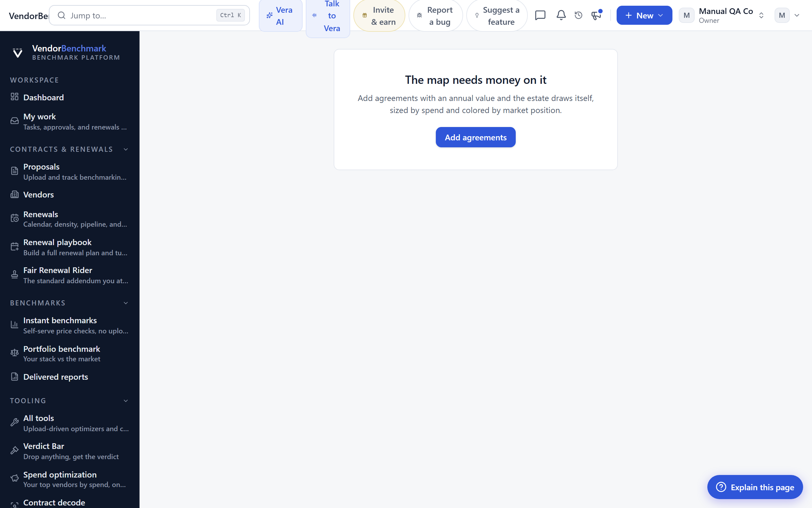Go to My work
The image size is (812, 508).
coord(70,122)
